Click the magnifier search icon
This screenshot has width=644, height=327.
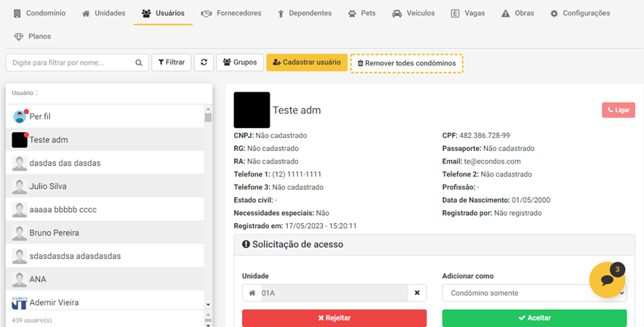(139, 62)
